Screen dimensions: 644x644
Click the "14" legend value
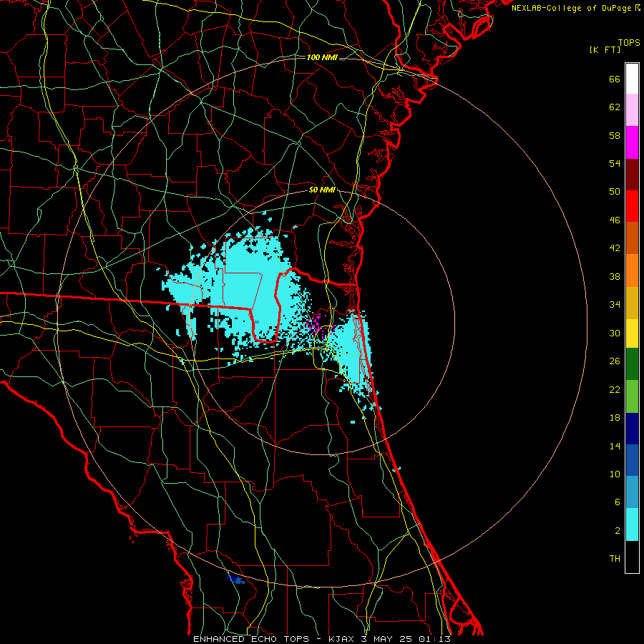(615, 446)
